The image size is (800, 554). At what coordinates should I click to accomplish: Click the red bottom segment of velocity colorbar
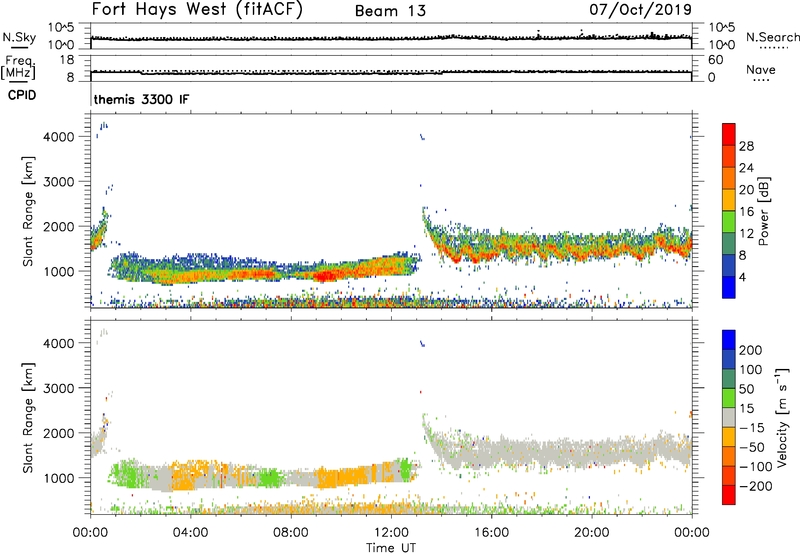tap(729, 495)
